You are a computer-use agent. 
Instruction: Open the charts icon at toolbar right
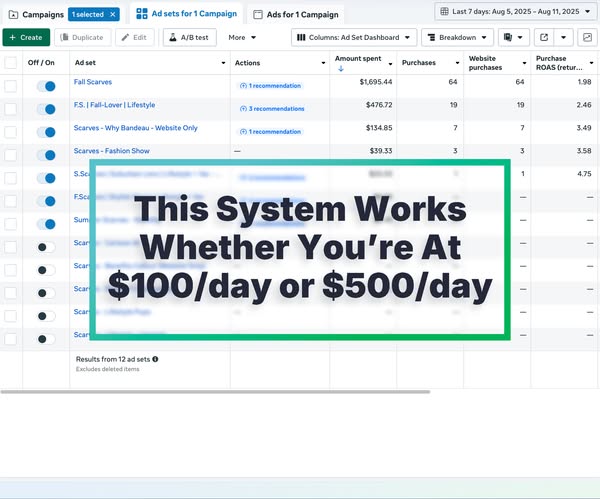tap(585, 37)
